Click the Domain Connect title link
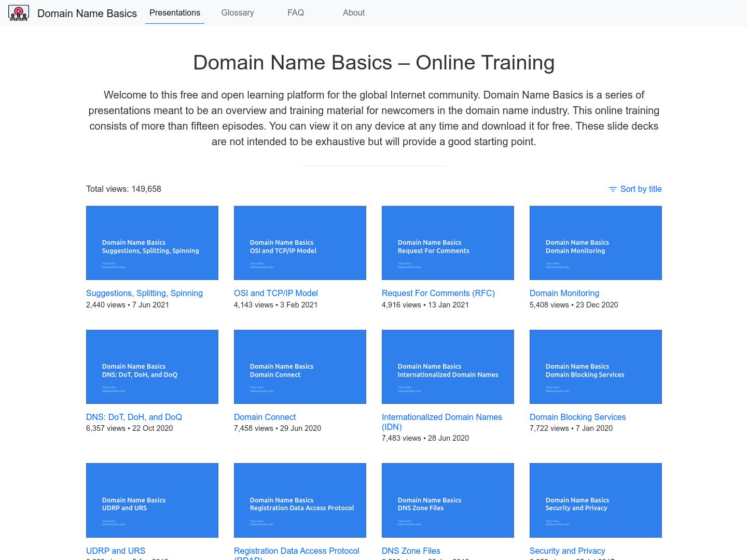This screenshot has width=747, height=560. 265,417
